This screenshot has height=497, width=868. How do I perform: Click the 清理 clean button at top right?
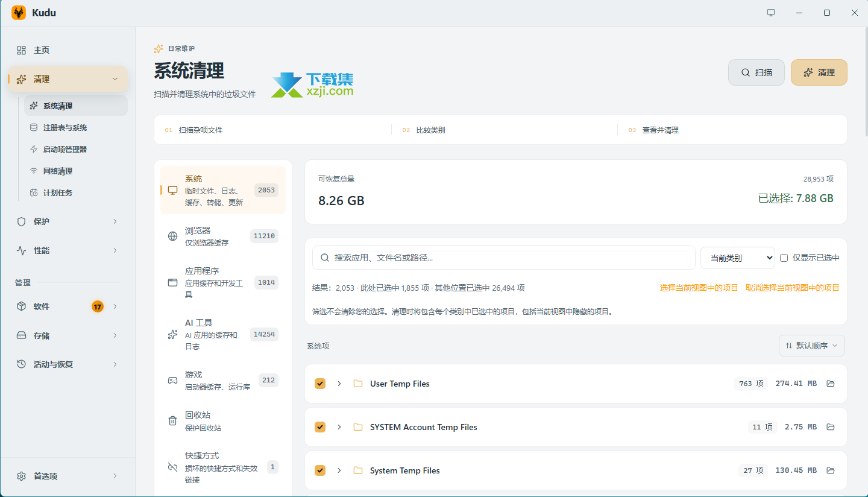pos(819,72)
